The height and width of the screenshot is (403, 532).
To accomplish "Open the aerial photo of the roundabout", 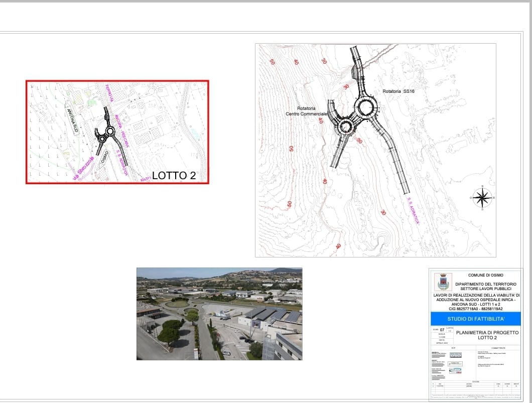I will [219, 314].
